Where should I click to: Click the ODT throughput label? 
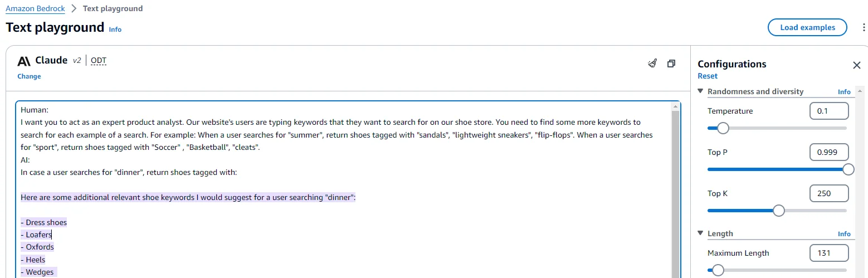[99, 61]
